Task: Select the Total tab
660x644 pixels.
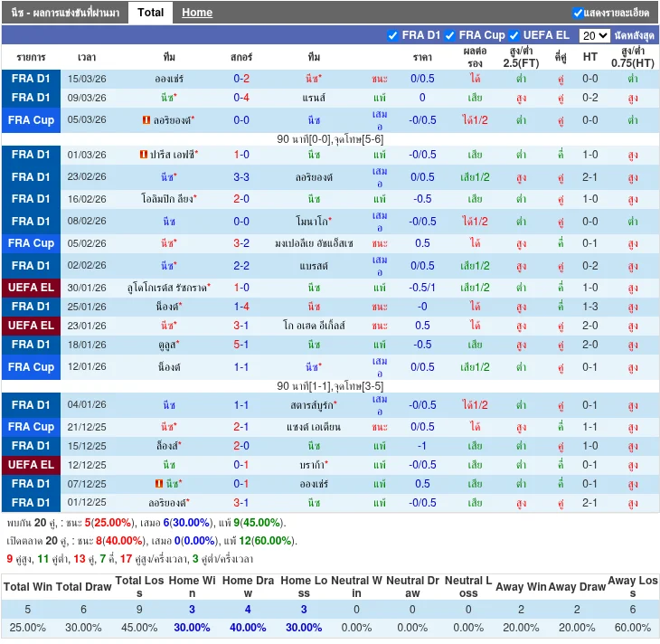Action: [x=150, y=13]
